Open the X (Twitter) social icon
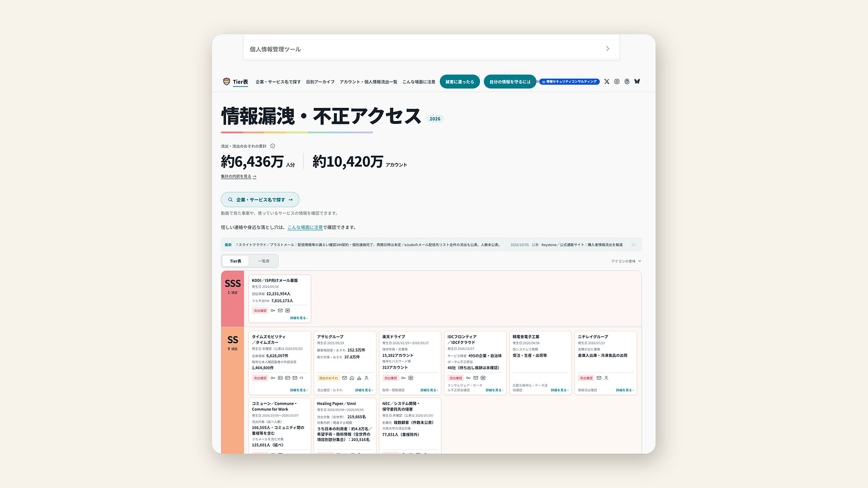Image resolution: width=868 pixels, height=488 pixels. [607, 82]
